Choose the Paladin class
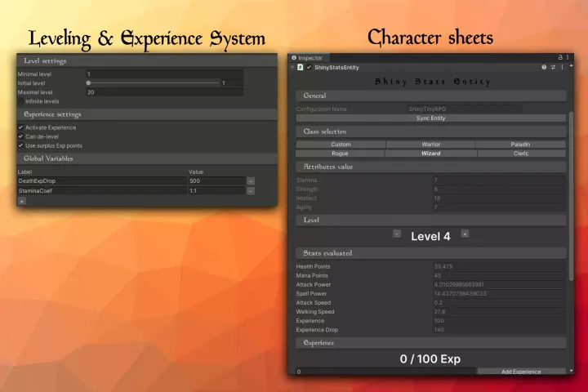 (520, 145)
